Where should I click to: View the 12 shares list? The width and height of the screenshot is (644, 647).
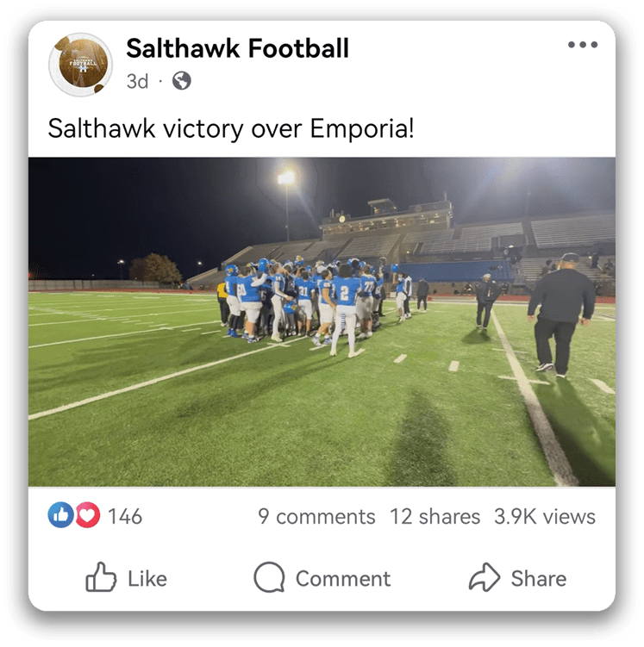coord(435,517)
